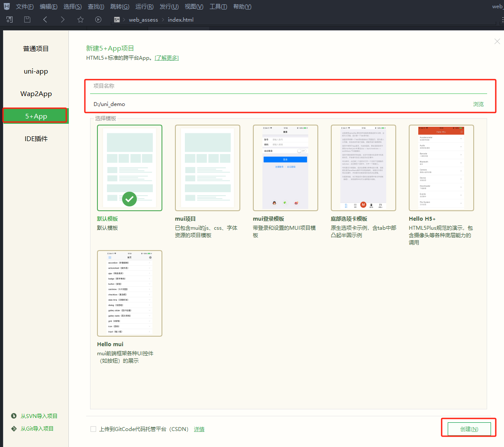Click the 5+ project type icon in breadcrumb
Image resolution: width=504 pixels, height=447 pixels.
pyautogui.click(x=116, y=19)
